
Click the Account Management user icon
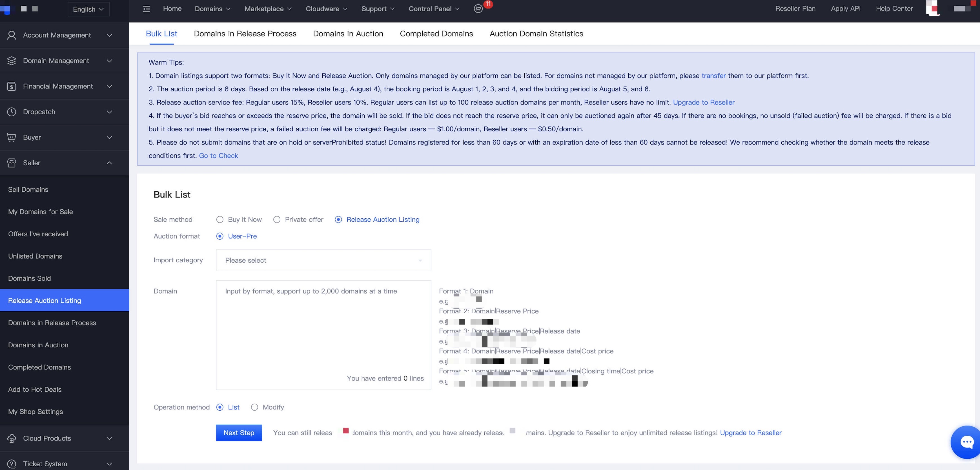click(x=12, y=35)
